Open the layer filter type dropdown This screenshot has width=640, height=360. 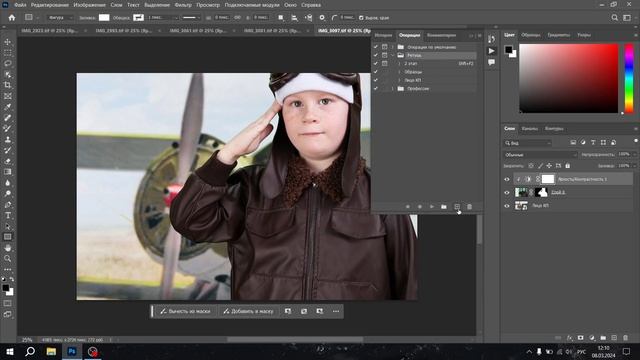tap(528, 143)
